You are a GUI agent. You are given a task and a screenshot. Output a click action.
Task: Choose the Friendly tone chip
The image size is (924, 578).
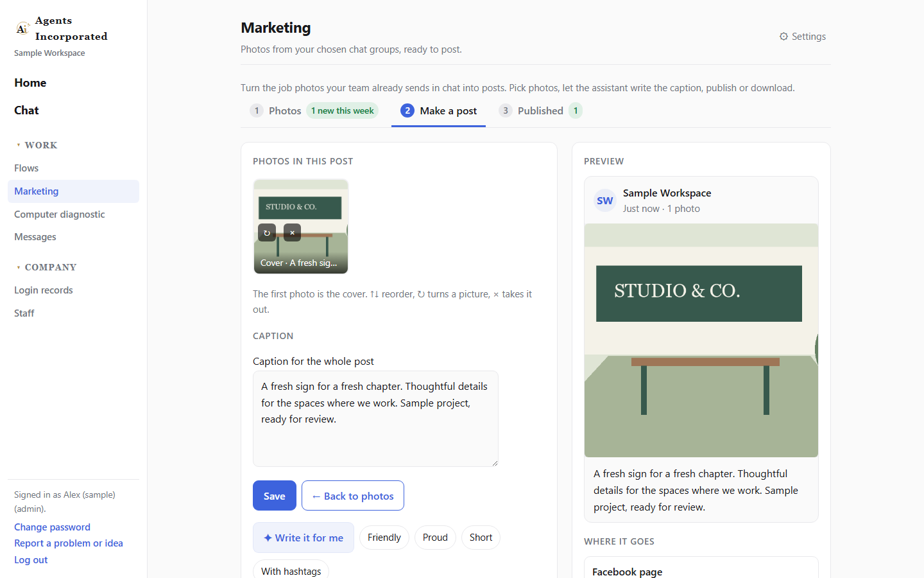coord(384,538)
